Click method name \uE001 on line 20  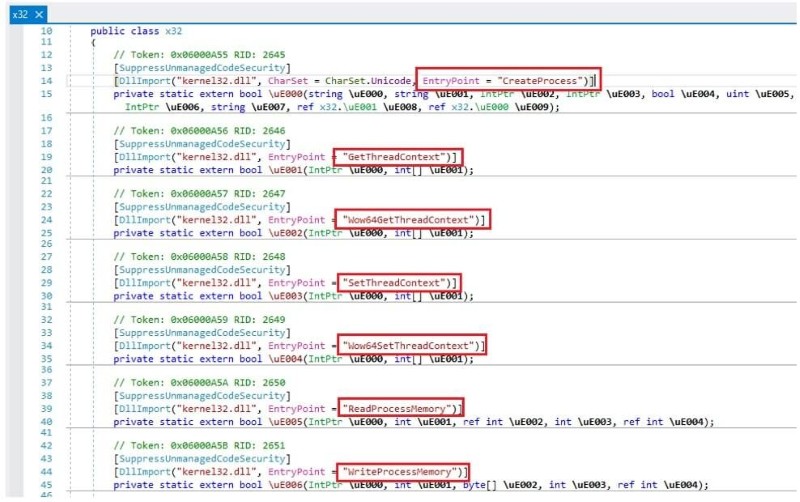point(286,170)
